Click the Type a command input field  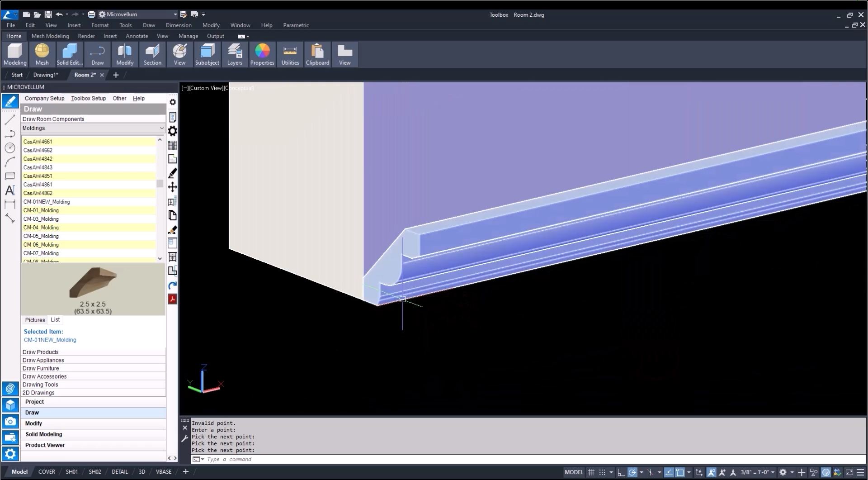pyautogui.click(x=271, y=459)
